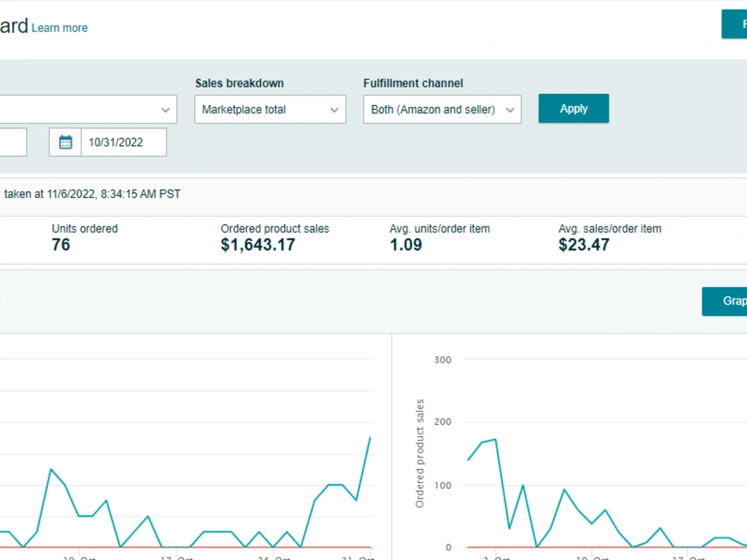Click the Ordered product sales chart line peak
Image resolution: width=747 pixels, height=560 pixels.
496,440
